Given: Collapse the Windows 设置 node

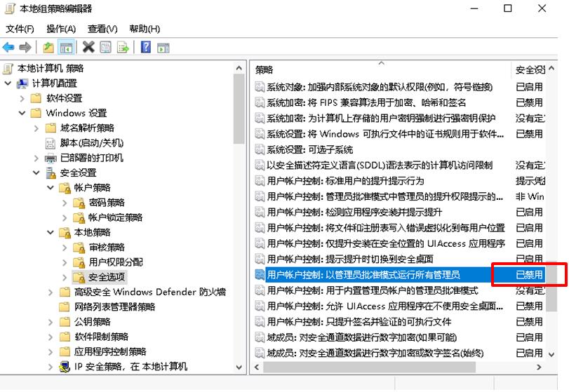Looking at the screenshot, I should 22,113.
